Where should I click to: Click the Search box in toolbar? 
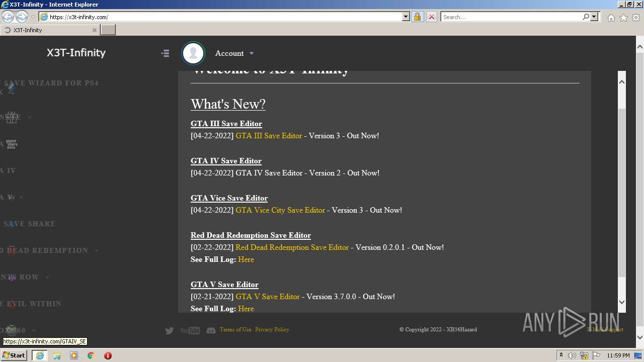click(511, 17)
